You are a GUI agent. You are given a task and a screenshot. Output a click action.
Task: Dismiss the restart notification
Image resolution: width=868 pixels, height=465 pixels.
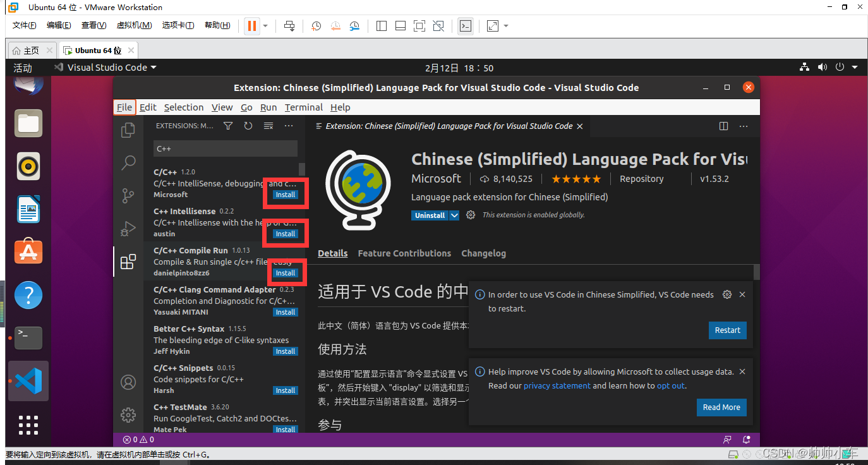pyautogui.click(x=742, y=294)
